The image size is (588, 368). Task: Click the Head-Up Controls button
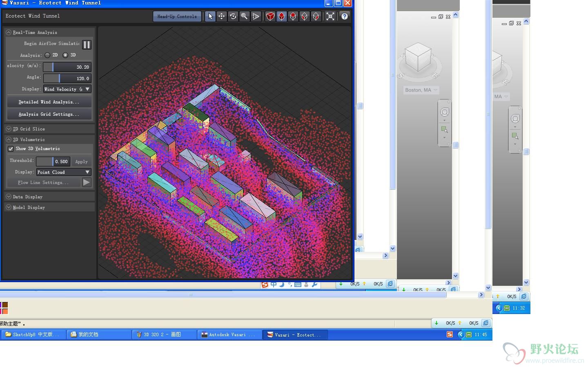click(x=177, y=16)
